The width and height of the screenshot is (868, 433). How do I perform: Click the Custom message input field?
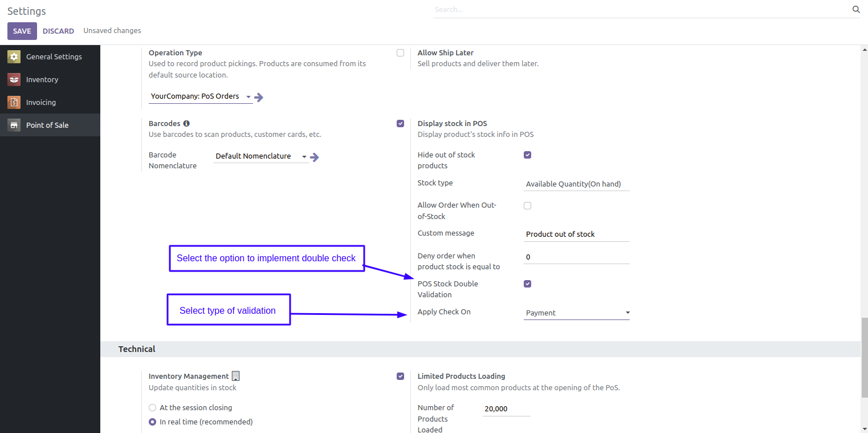tap(576, 234)
